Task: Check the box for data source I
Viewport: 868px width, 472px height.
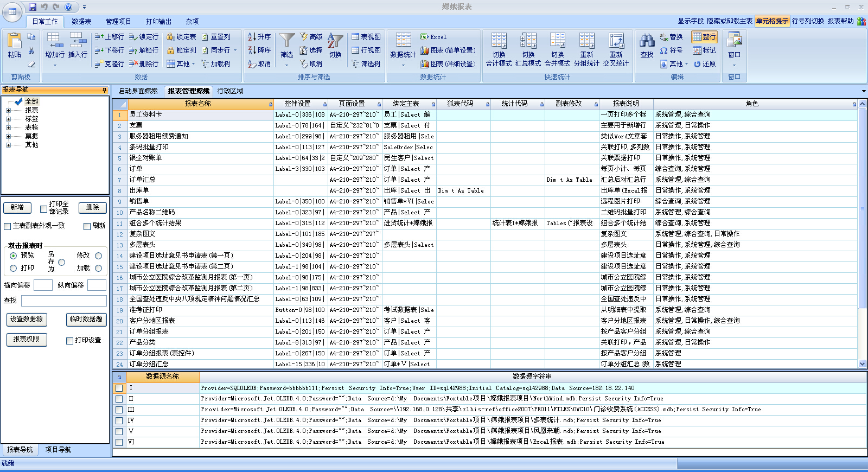Action: [119, 388]
